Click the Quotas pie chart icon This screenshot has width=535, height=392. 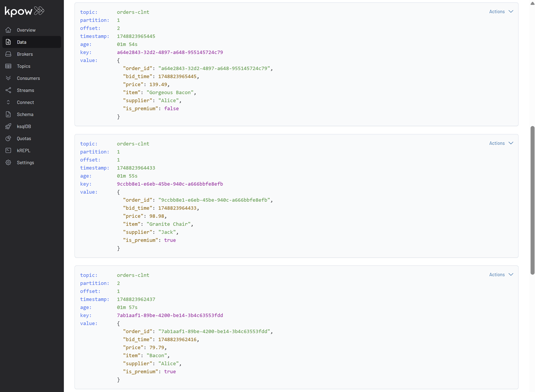coord(8,138)
